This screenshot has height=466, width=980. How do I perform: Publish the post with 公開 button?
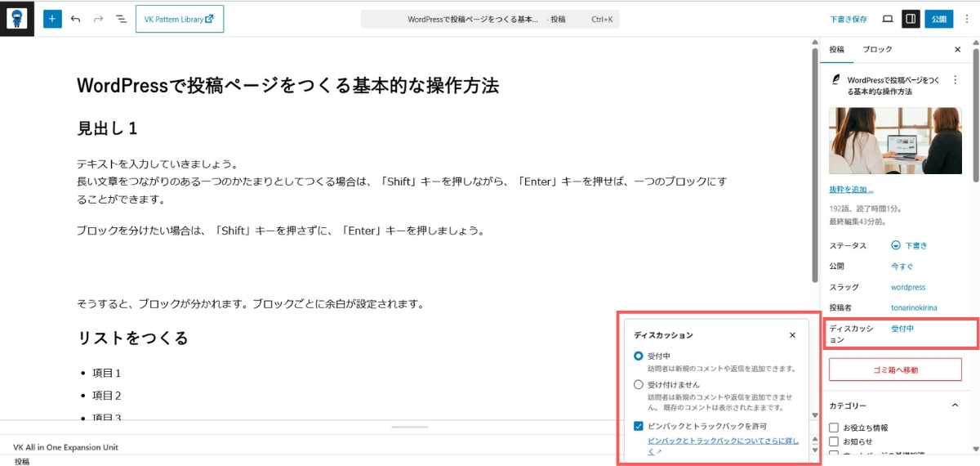click(x=939, y=19)
